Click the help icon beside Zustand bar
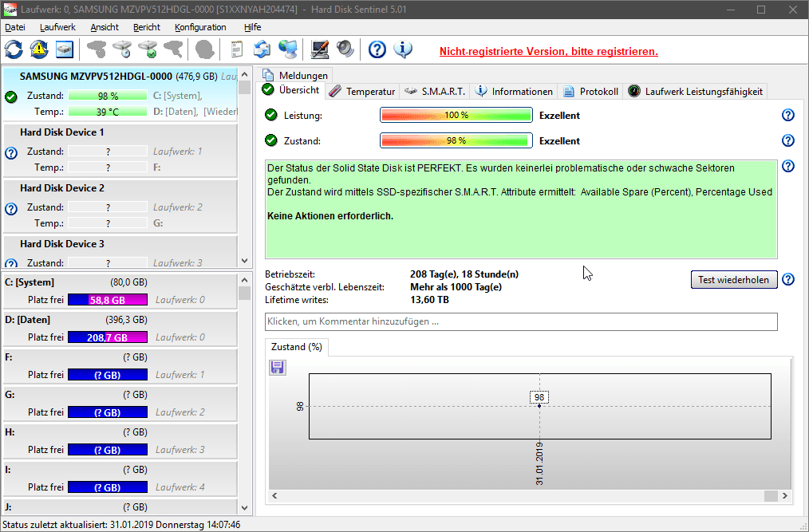Viewport: 809px width, 532px height. (787, 140)
